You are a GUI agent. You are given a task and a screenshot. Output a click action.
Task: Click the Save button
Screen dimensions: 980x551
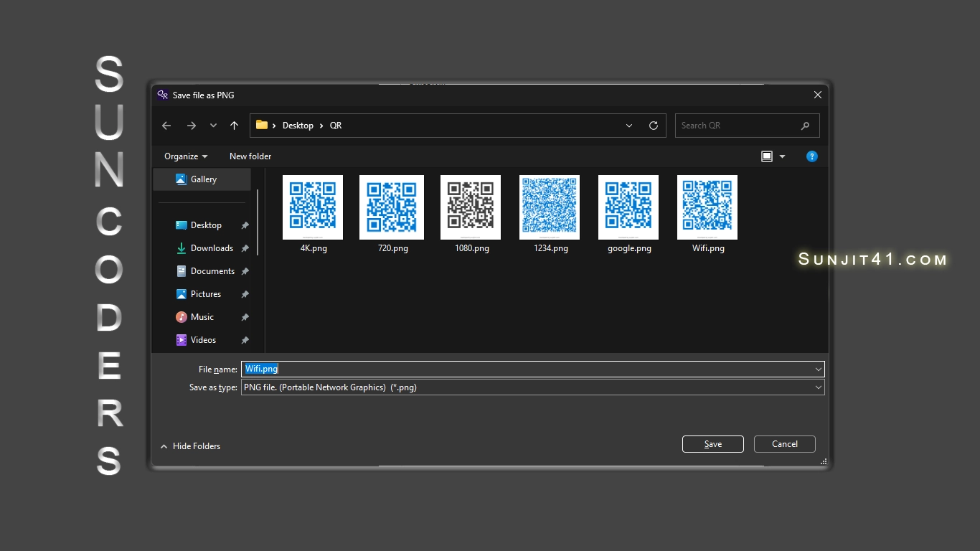coord(713,444)
